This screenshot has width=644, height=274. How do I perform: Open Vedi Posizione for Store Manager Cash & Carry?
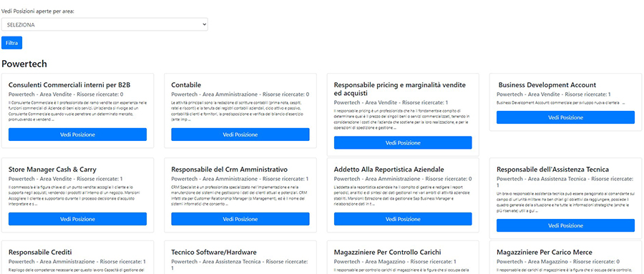click(77, 219)
